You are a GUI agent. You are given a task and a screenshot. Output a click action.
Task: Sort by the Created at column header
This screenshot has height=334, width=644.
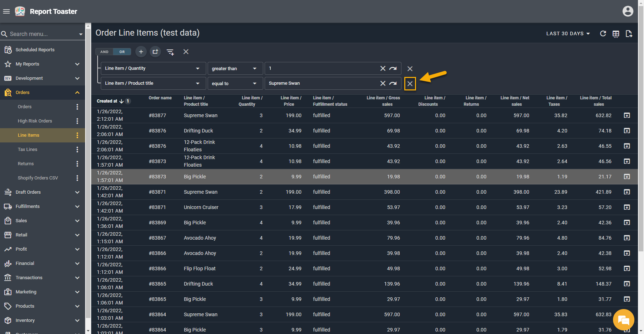pyautogui.click(x=107, y=101)
